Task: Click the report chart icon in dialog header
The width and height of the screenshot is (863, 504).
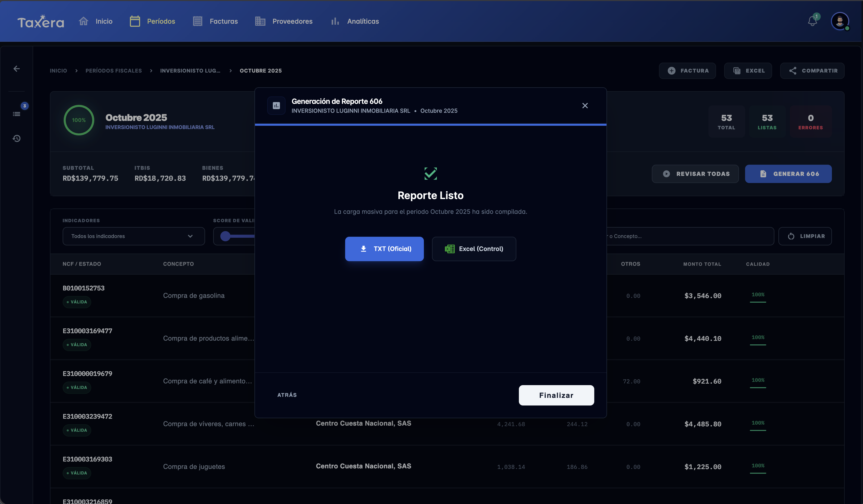Action: coord(276,106)
